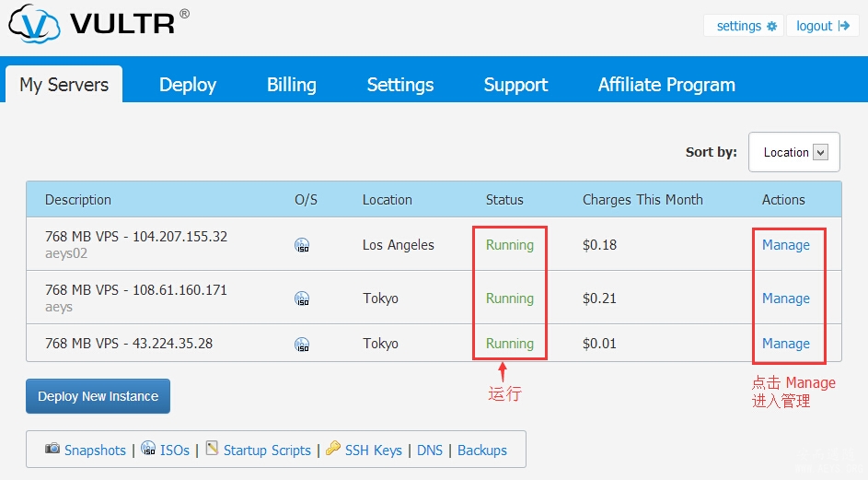This screenshot has height=480, width=868.
Task: Click the logout link
Action: point(823,26)
